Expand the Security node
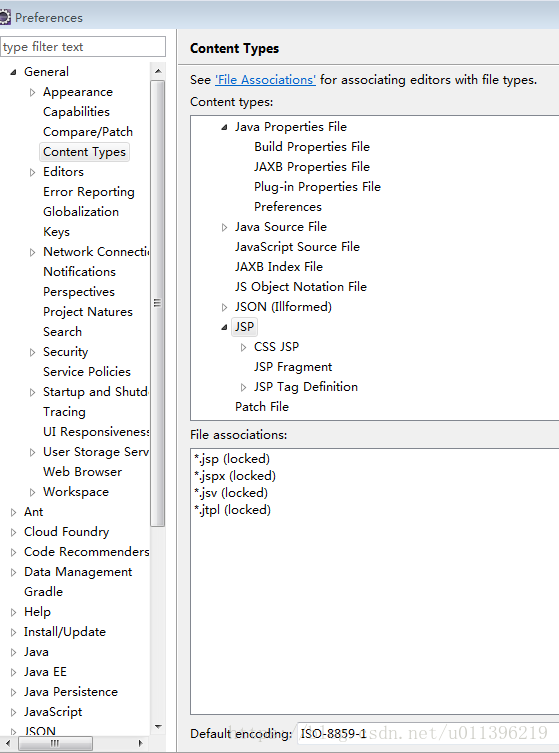559x753 pixels. (x=32, y=352)
